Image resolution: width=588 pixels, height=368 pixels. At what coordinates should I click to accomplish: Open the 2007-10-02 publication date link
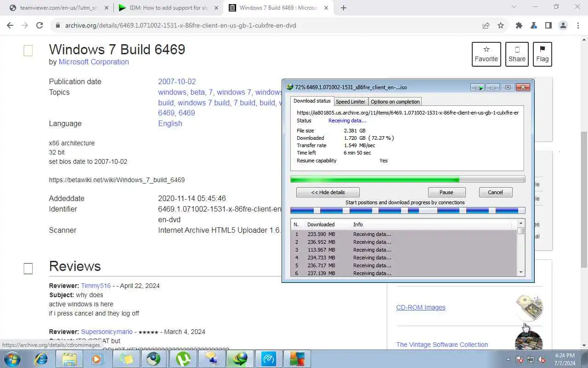point(177,81)
